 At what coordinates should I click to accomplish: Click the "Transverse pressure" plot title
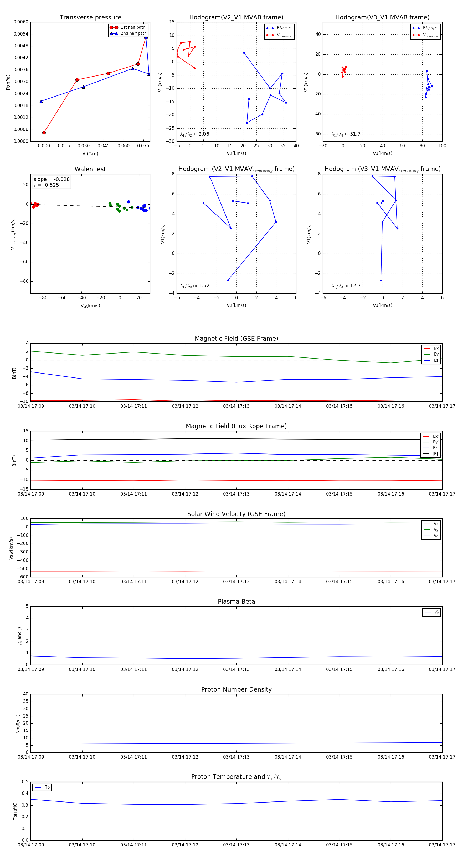(x=90, y=18)
